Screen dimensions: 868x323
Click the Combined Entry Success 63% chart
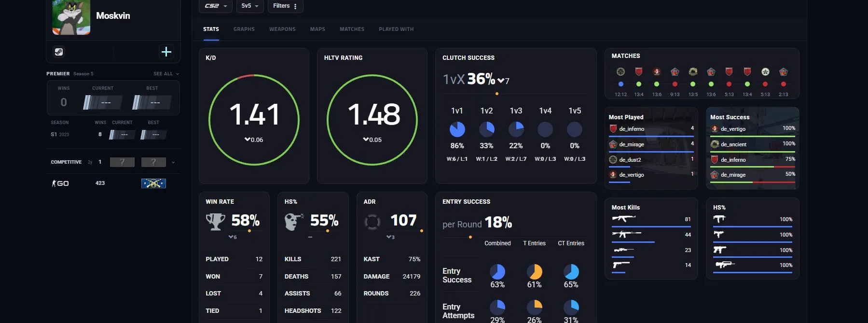click(x=497, y=272)
